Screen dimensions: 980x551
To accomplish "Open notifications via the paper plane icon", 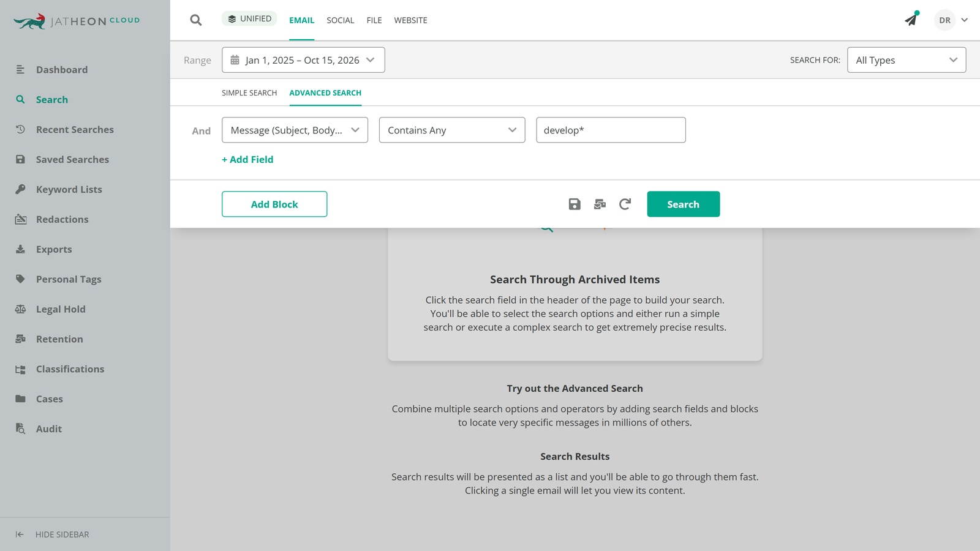I will [911, 19].
